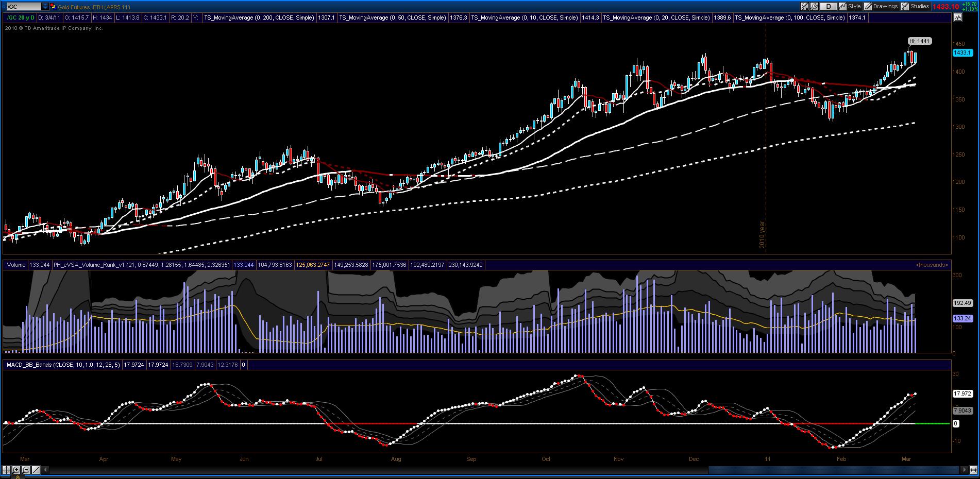Click the right scroll arrow of the time scrollbar
This screenshot has width=980, height=479.
965,470
